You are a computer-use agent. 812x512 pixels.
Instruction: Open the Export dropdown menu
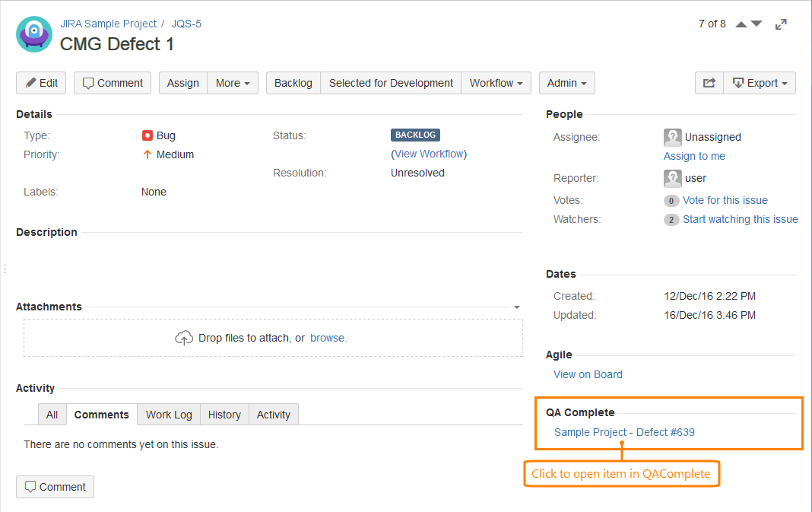[760, 83]
